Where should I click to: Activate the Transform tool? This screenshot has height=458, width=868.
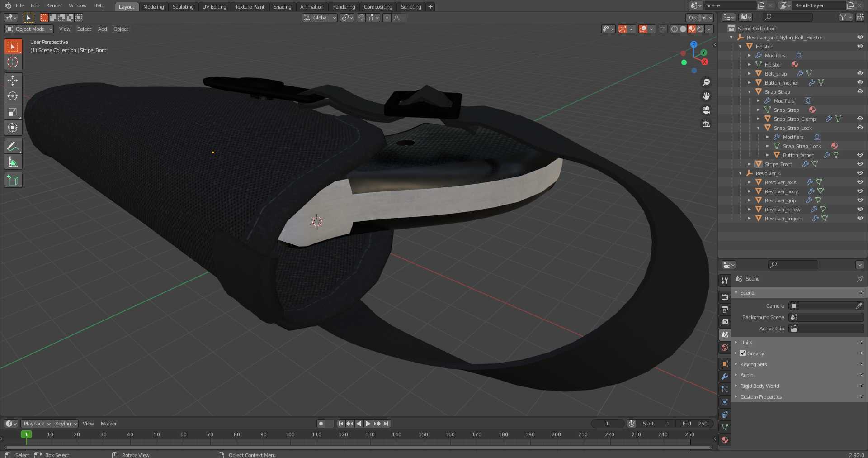pyautogui.click(x=13, y=128)
